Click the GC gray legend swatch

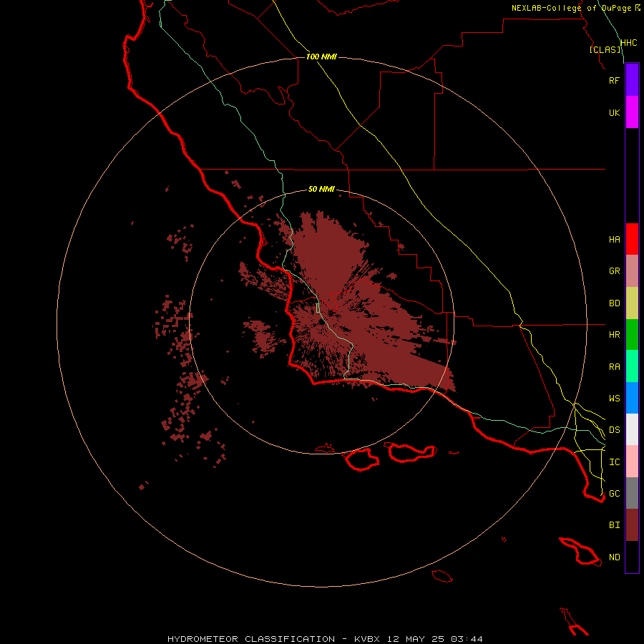coord(632,493)
